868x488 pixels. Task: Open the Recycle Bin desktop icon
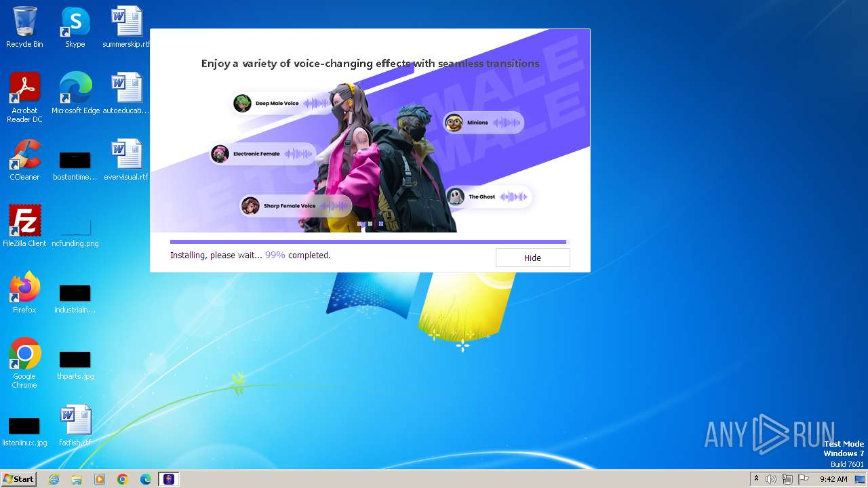[x=24, y=27]
